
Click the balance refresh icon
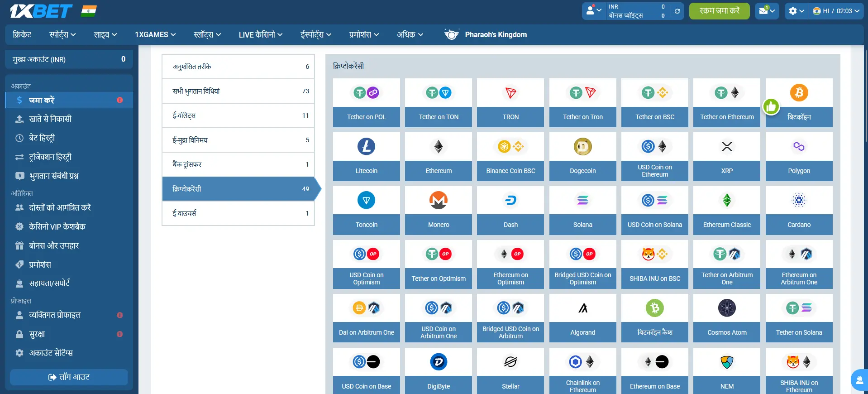point(677,11)
